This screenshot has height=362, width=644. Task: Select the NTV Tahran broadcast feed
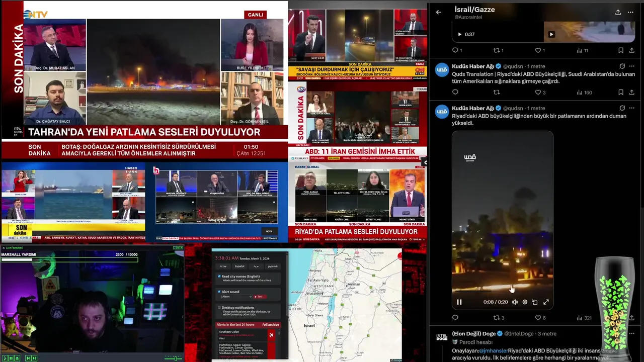tap(144, 79)
